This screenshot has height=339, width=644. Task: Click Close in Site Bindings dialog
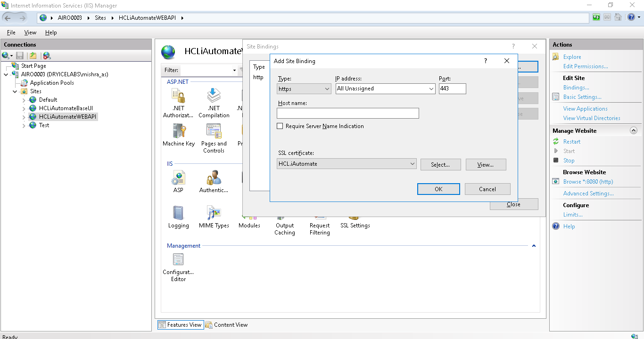(x=514, y=204)
